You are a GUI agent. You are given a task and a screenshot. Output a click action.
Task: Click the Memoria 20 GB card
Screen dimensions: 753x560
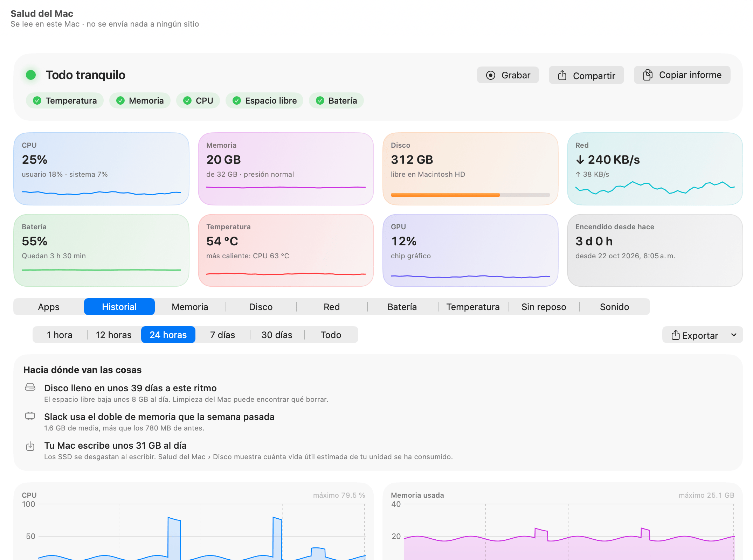pos(286,169)
